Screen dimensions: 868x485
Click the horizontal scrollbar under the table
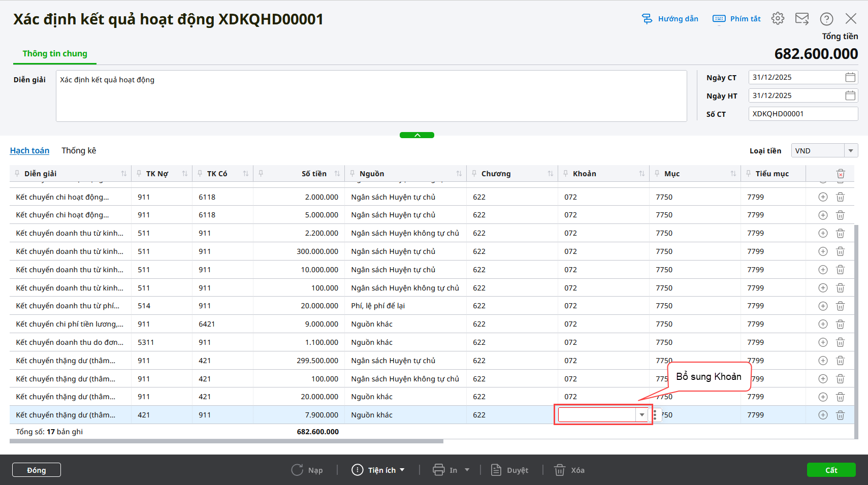226,441
